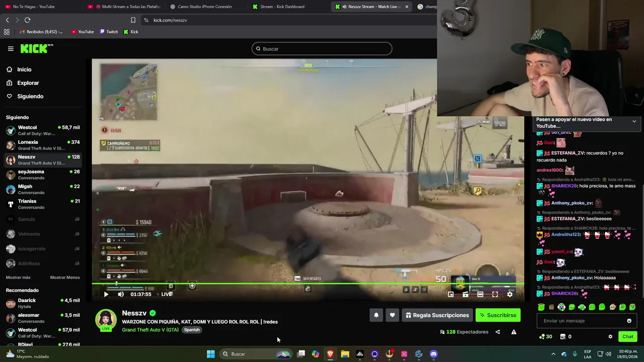Bookmark this page in the address bar
Screen dimensions: 644x362
(133, 20)
